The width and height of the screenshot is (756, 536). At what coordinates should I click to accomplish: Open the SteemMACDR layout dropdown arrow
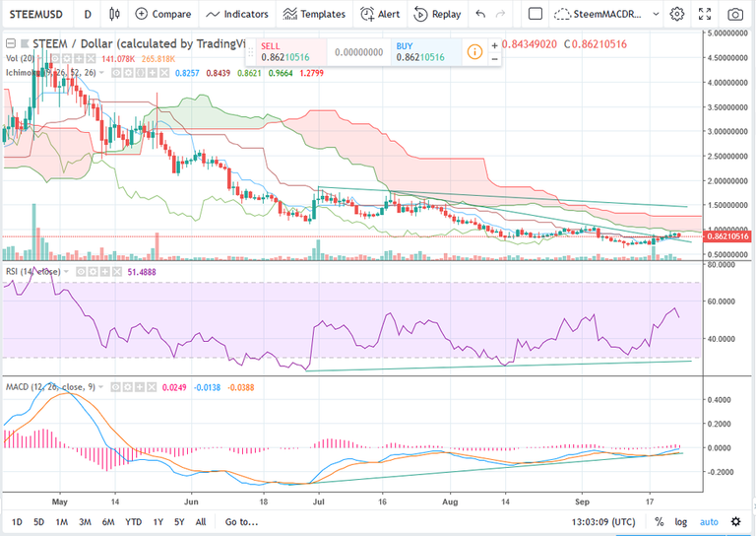click(656, 14)
